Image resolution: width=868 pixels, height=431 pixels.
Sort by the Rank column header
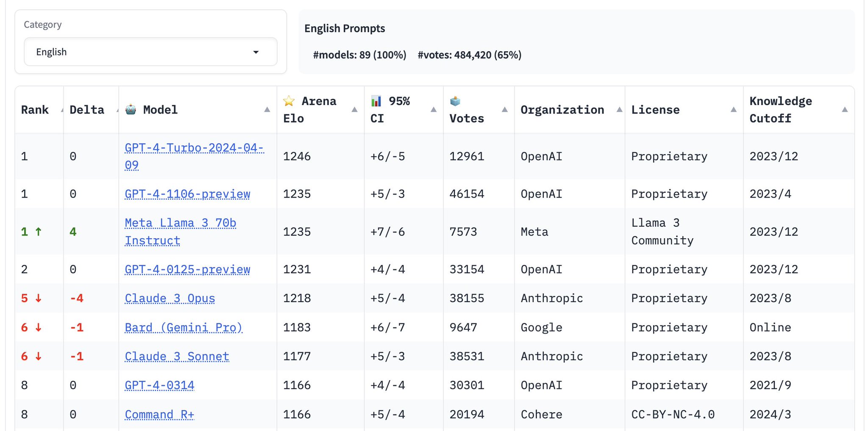click(x=35, y=110)
